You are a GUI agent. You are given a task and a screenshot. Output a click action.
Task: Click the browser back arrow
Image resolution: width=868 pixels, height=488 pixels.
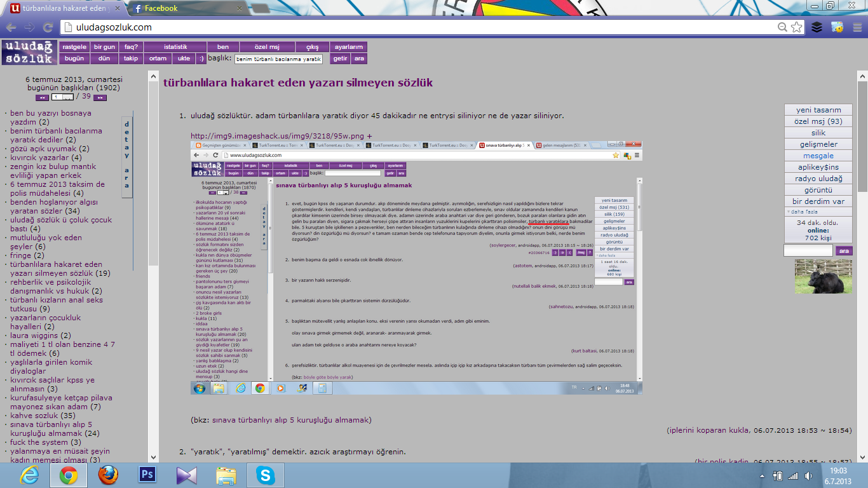[x=11, y=27]
